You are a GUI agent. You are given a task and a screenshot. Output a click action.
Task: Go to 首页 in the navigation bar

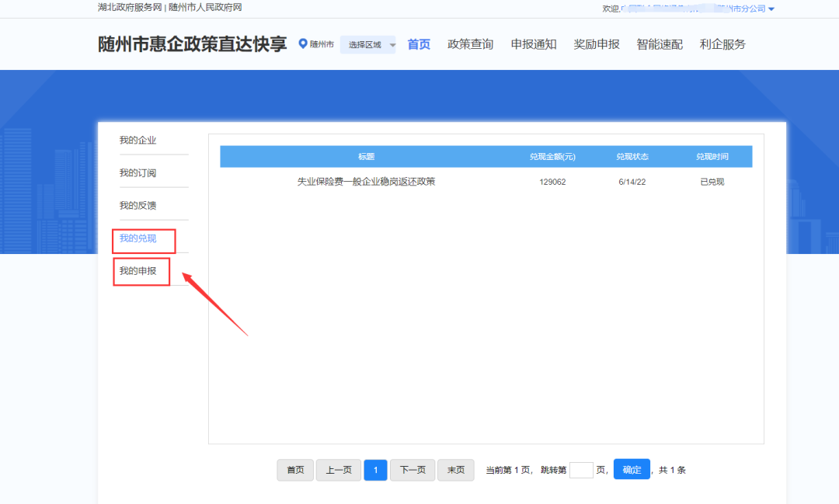tap(419, 44)
